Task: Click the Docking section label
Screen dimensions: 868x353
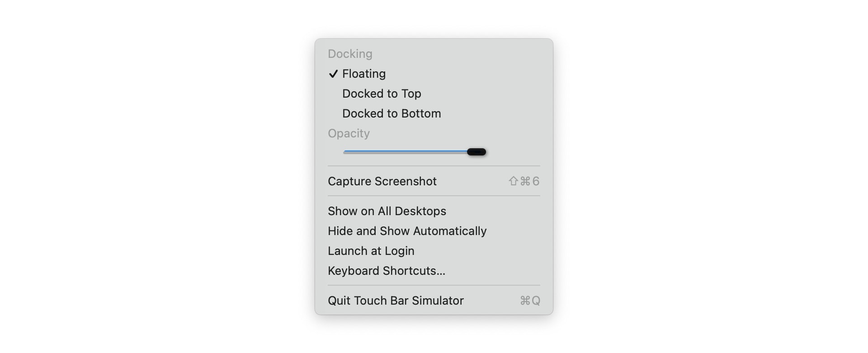Action: [x=350, y=54]
